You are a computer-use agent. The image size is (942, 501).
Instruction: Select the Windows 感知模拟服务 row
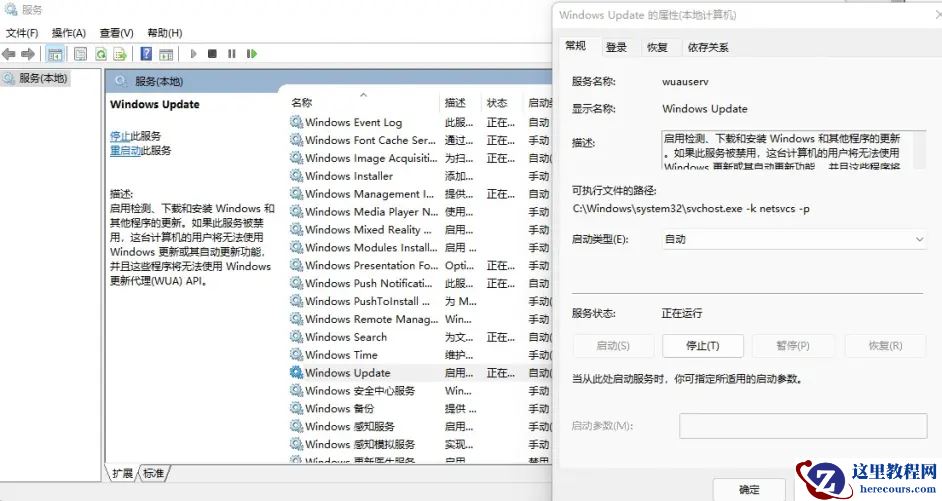(x=419, y=445)
